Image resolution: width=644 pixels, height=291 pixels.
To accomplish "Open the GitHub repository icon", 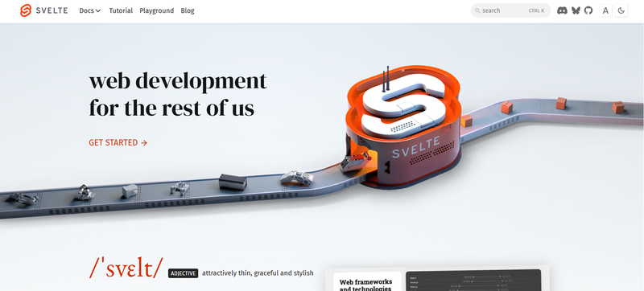I will click(588, 10).
